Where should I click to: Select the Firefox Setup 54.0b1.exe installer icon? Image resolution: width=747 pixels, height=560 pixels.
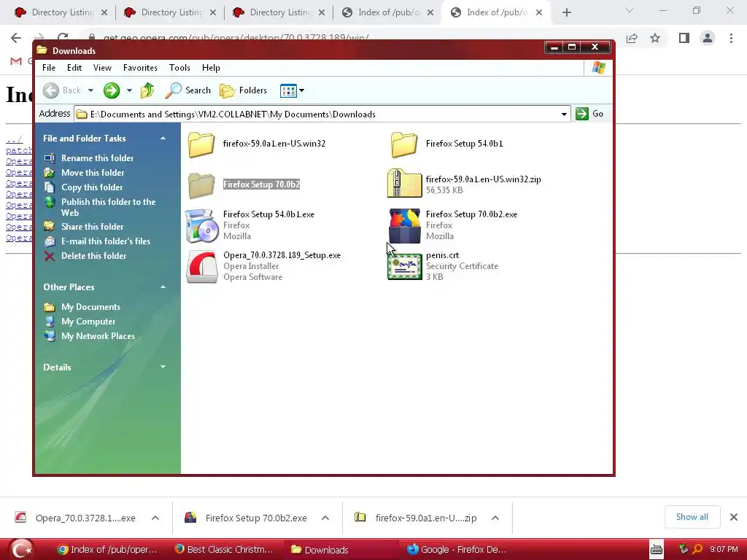pos(201,226)
